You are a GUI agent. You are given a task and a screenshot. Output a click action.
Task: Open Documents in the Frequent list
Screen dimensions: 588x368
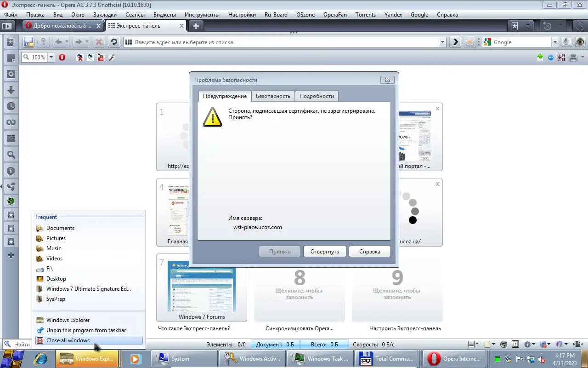coord(89,228)
